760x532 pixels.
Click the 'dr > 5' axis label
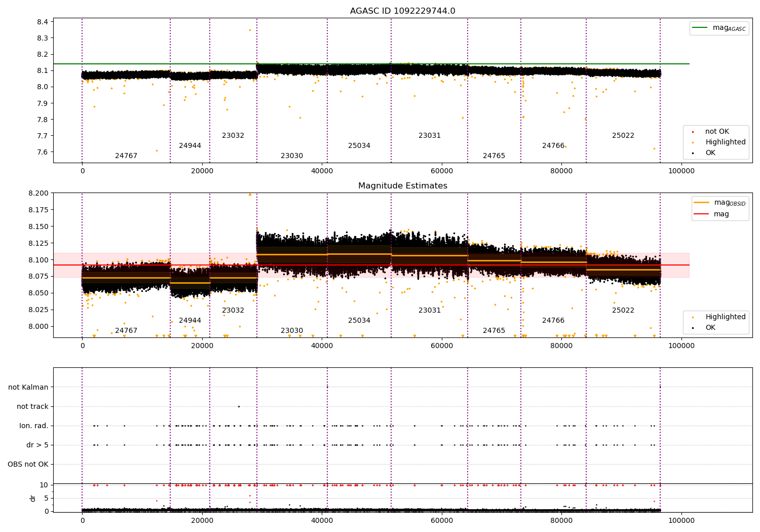[37, 445]
